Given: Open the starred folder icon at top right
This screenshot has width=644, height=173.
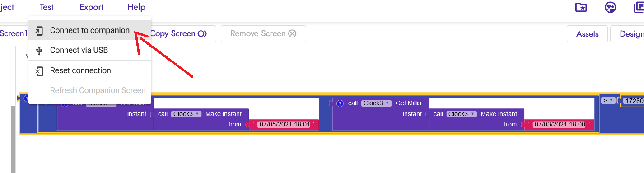Looking at the screenshot, I should (x=581, y=7).
